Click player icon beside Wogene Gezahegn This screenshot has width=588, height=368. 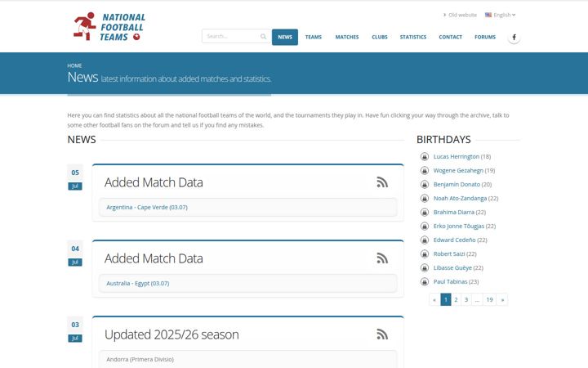425,170
